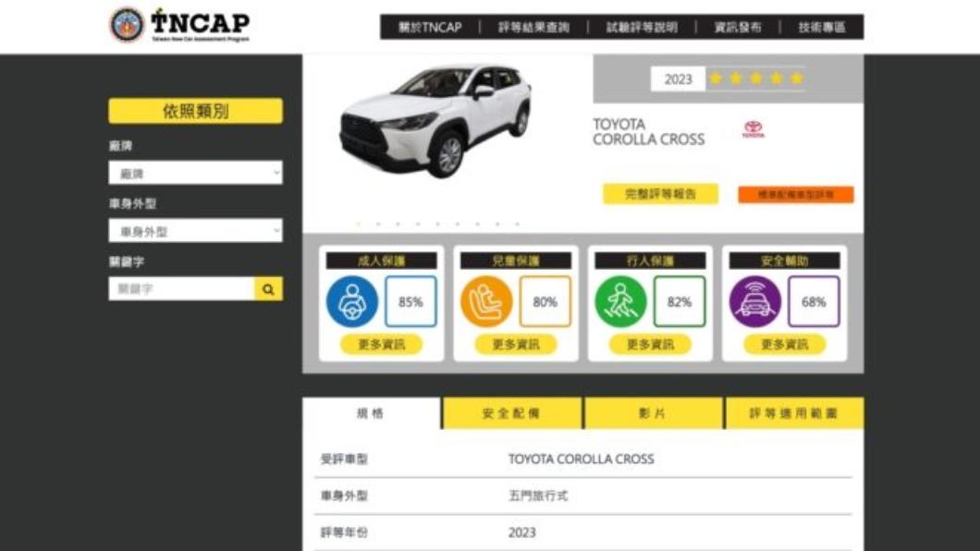Screen dimensions: 980x551
Task: Select the first carousel dot indicator
Action: tap(358, 224)
